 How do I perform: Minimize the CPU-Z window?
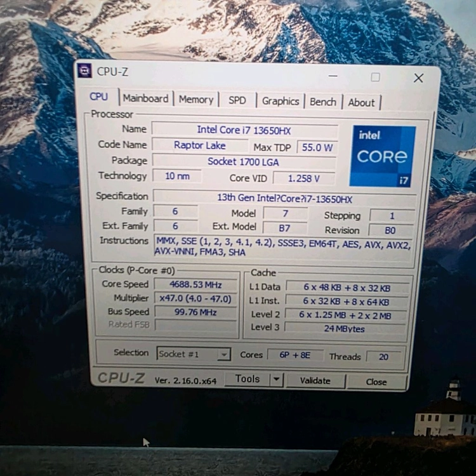333,76
